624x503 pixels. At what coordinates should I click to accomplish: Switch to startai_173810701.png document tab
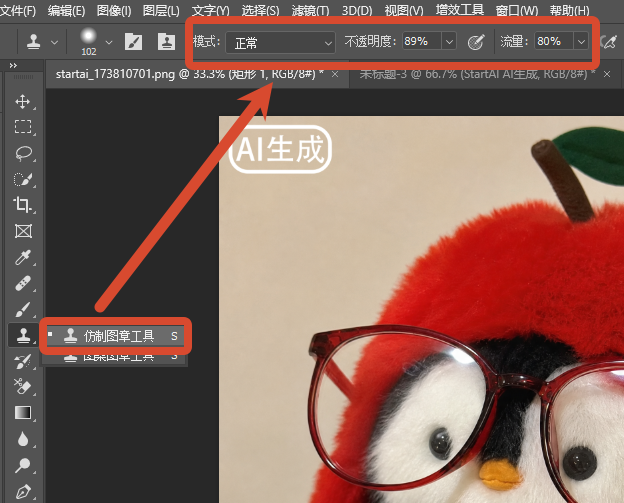click(189, 74)
